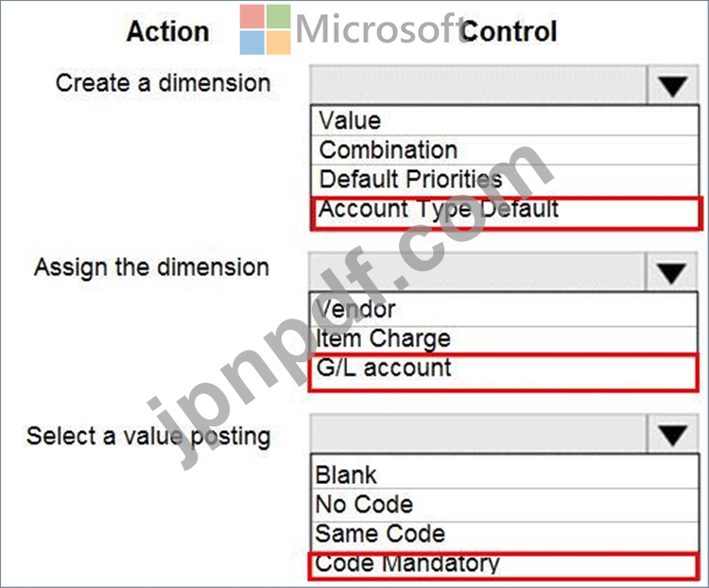Select Same Code option

[x=505, y=535]
